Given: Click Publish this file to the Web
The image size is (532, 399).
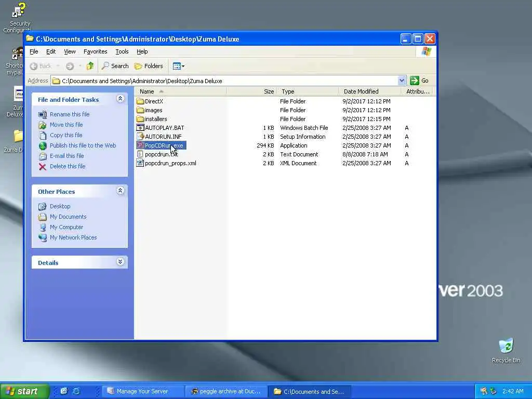Looking at the screenshot, I should tap(83, 145).
